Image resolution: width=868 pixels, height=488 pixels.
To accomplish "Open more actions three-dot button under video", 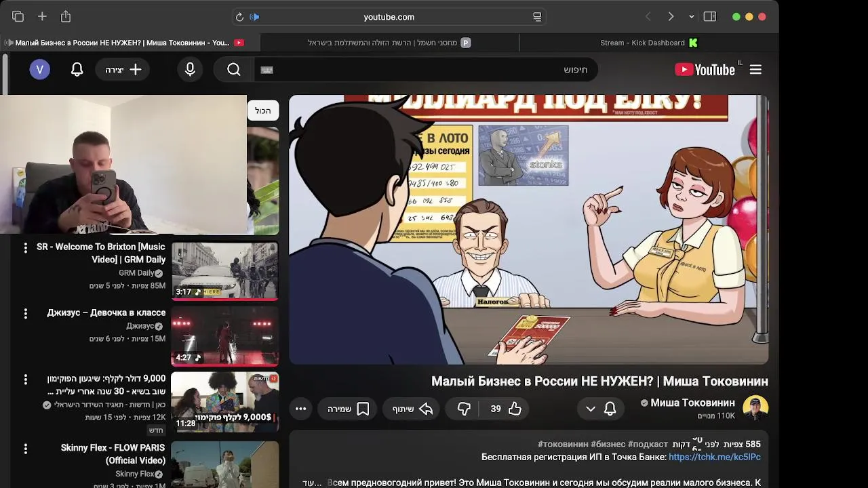I will pos(300,409).
